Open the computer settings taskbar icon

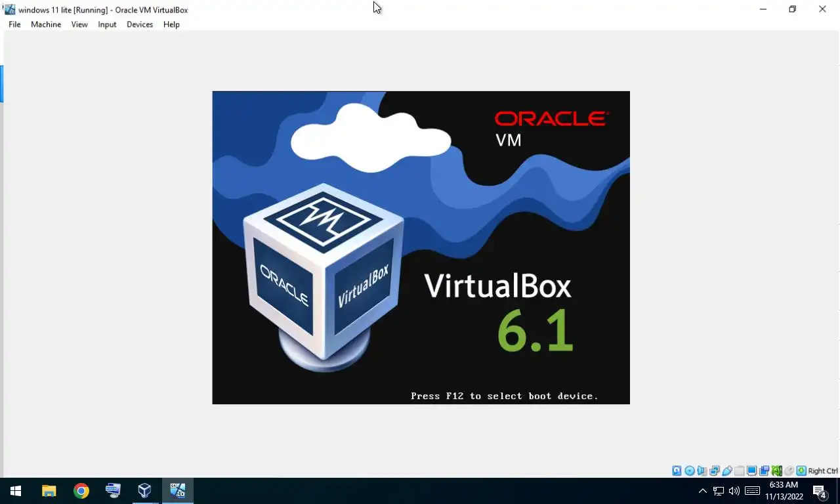(113, 491)
